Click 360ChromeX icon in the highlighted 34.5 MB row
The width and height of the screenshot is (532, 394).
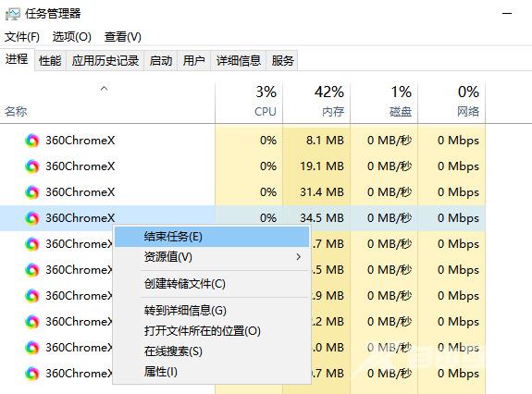tap(32, 218)
